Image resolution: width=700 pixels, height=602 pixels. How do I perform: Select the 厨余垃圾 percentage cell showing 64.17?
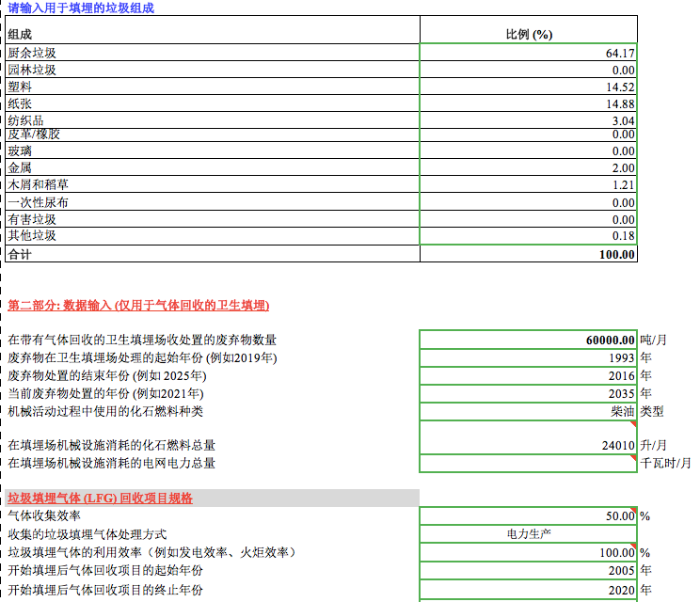point(528,54)
